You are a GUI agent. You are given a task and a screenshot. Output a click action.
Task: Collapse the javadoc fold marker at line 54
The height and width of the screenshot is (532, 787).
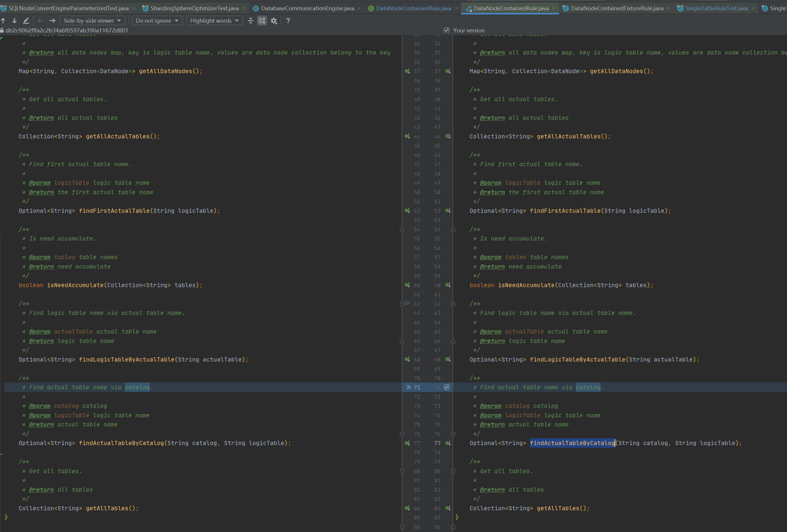[x=402, y=230]
